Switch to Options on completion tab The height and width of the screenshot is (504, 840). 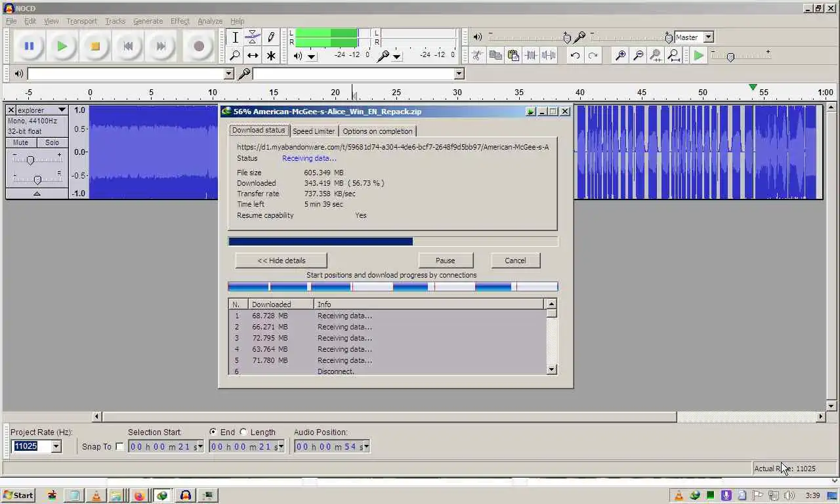tap(377, 131)
